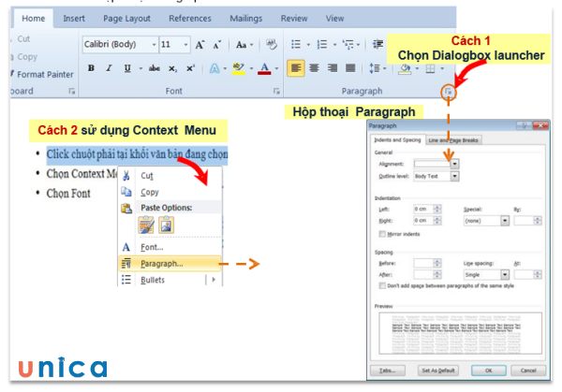562x392 pixels.
Task: Apply superscript formatting
Action: [x=190, y=68]
